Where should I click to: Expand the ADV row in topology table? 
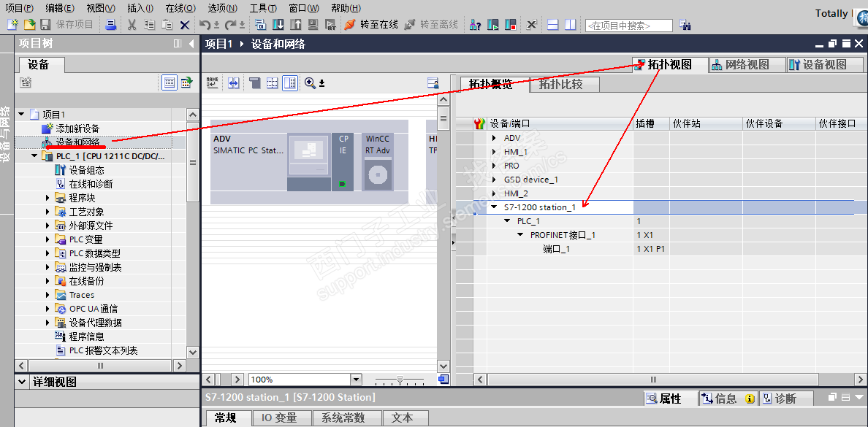(x=494, y=138)
